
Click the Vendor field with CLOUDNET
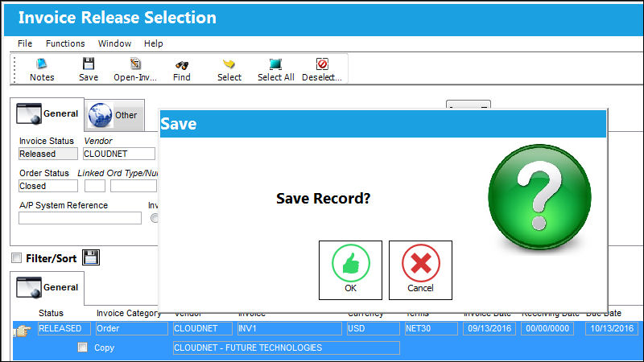(x=119, y=154)
